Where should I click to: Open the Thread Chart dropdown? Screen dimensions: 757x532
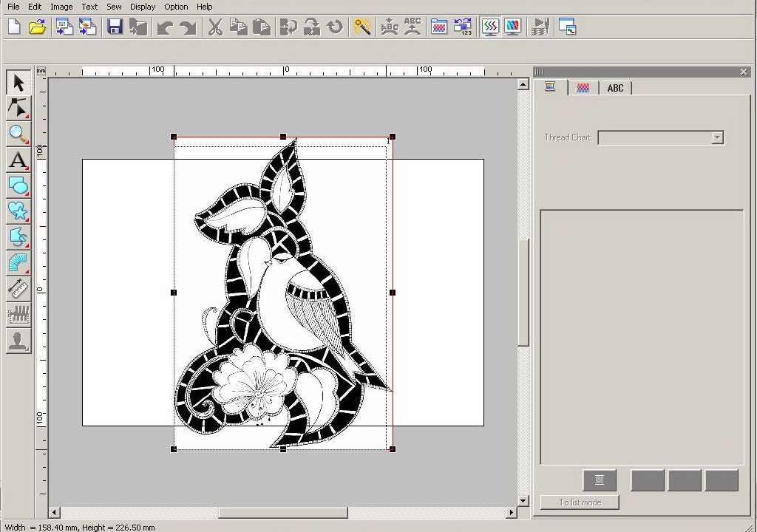(x=716, y=137)
